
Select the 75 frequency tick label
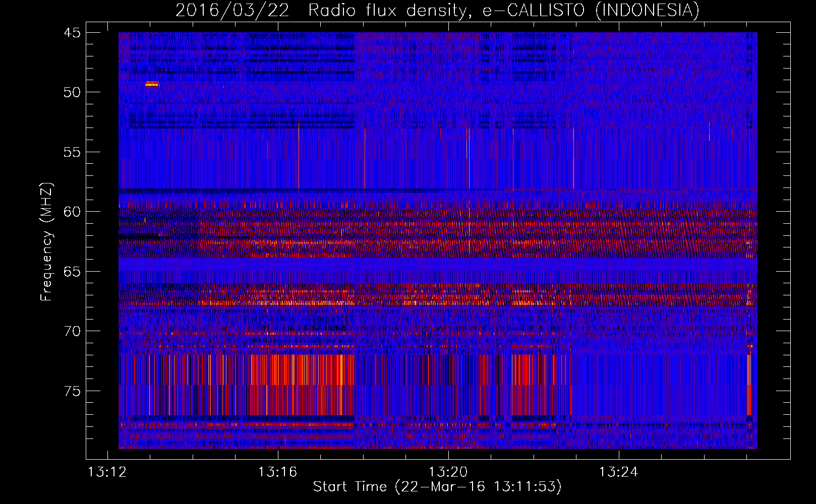click(x=72, y=391)
